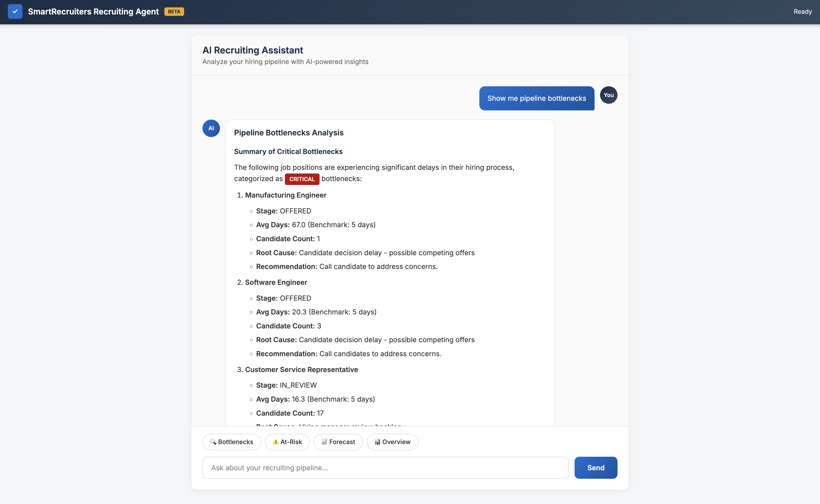The image size is (820, 504).
Task: Click Manufacturing Engineer's Stage: OFFERED line
Action: (x=284, y=211)
